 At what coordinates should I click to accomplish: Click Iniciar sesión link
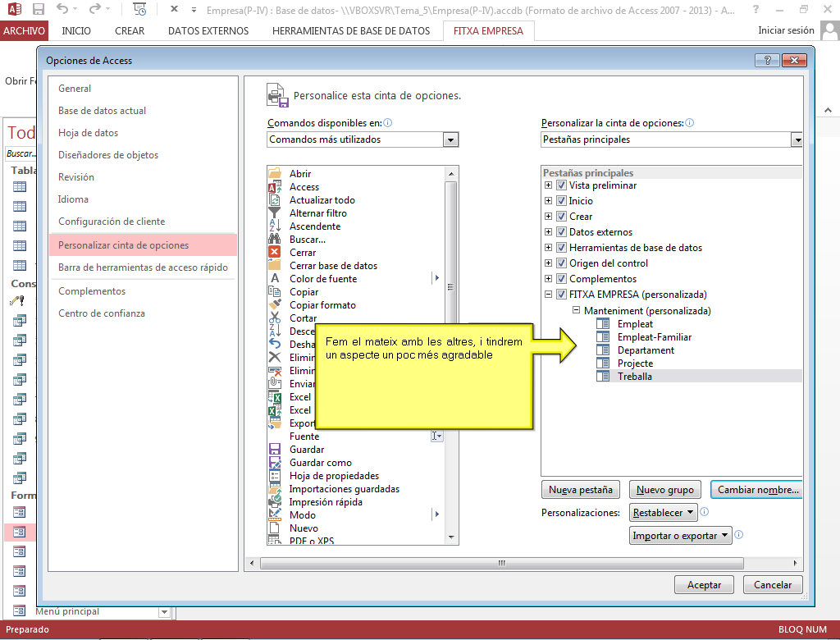point(786,30)
